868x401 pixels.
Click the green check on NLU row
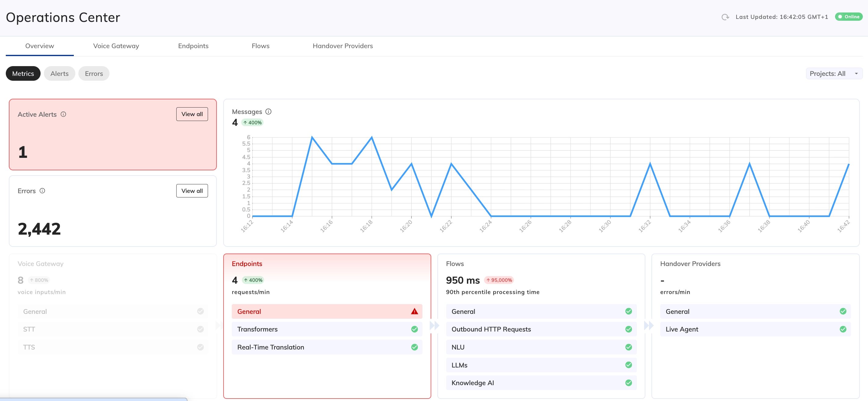click(628, 347)
